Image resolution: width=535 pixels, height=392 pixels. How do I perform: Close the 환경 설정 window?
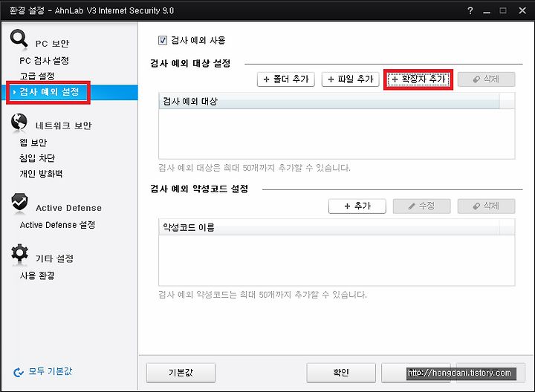[x=522, y=10]
